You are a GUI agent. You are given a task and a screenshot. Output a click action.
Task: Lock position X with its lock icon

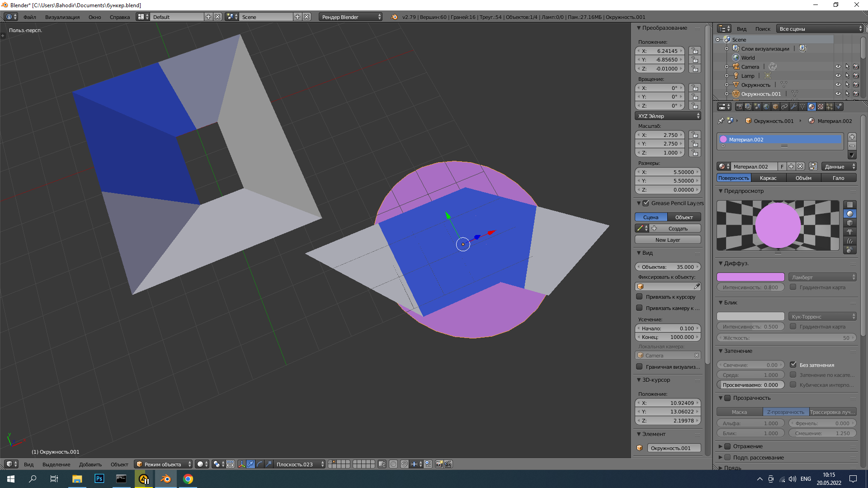(x=695, y=51)
